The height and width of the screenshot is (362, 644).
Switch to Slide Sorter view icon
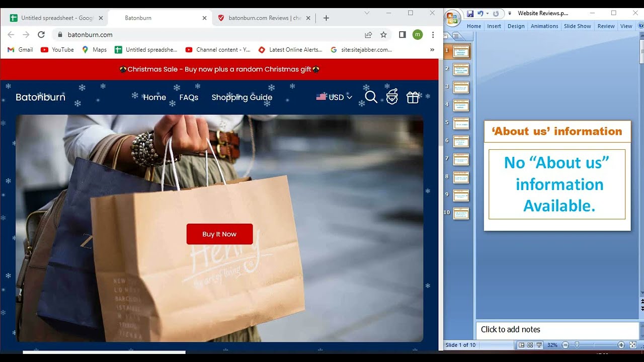click(529, 345)
